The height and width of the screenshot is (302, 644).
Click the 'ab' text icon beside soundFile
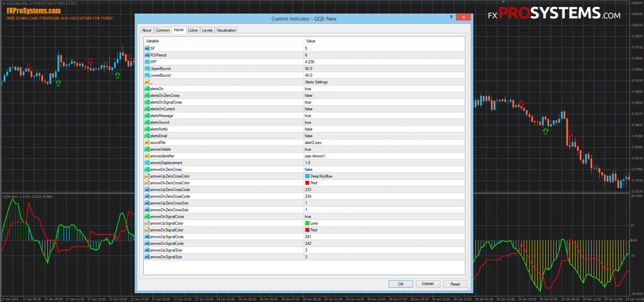point(147,142)
